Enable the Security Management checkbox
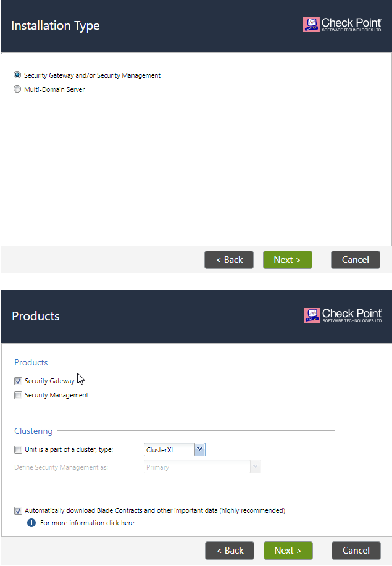Viewport: 392px width, 566px height. click(18, 395)
